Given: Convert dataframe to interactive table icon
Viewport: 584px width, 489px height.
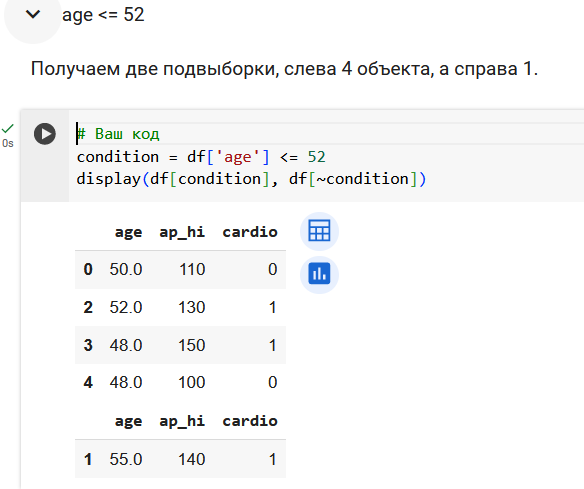Looking at the screenshot, I should click(x=319, y=231).
